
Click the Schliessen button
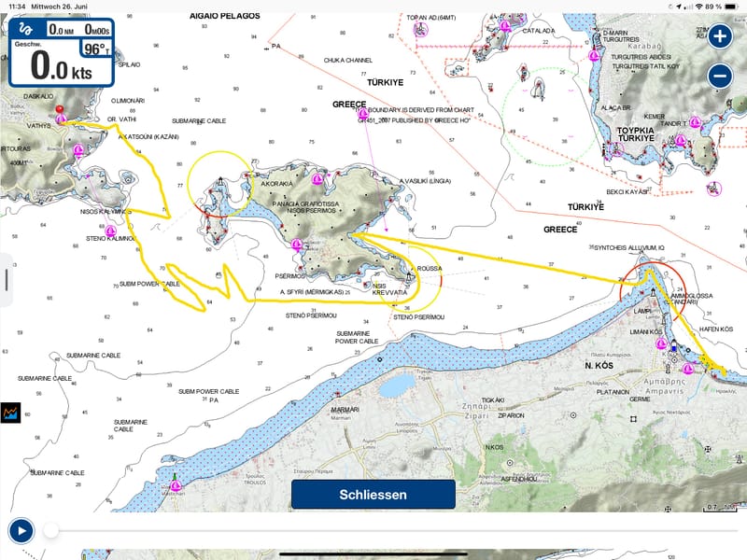(x=373, y=495)
